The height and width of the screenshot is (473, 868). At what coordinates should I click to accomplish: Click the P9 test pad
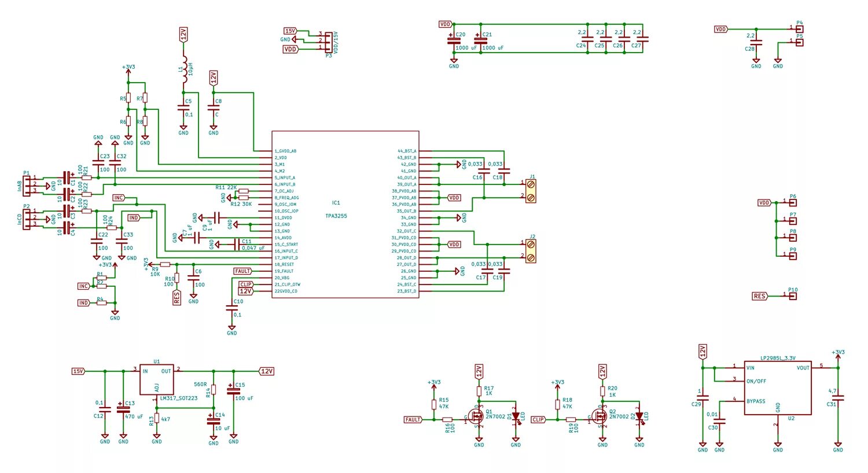point(793,255)
